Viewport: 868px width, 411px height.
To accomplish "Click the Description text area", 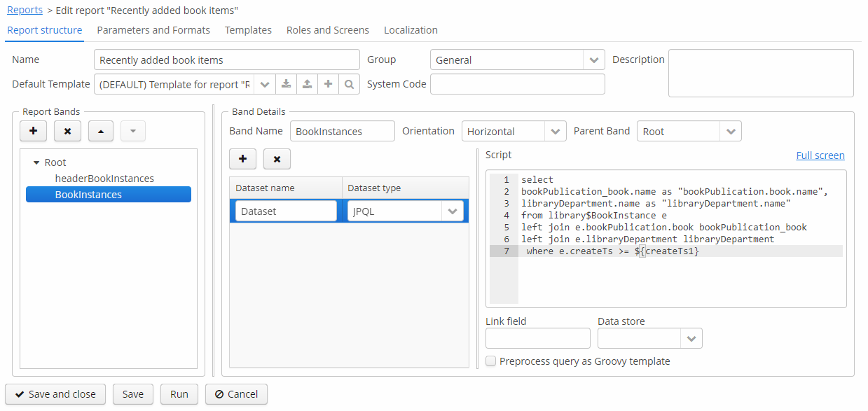I will tap(761, 73).
